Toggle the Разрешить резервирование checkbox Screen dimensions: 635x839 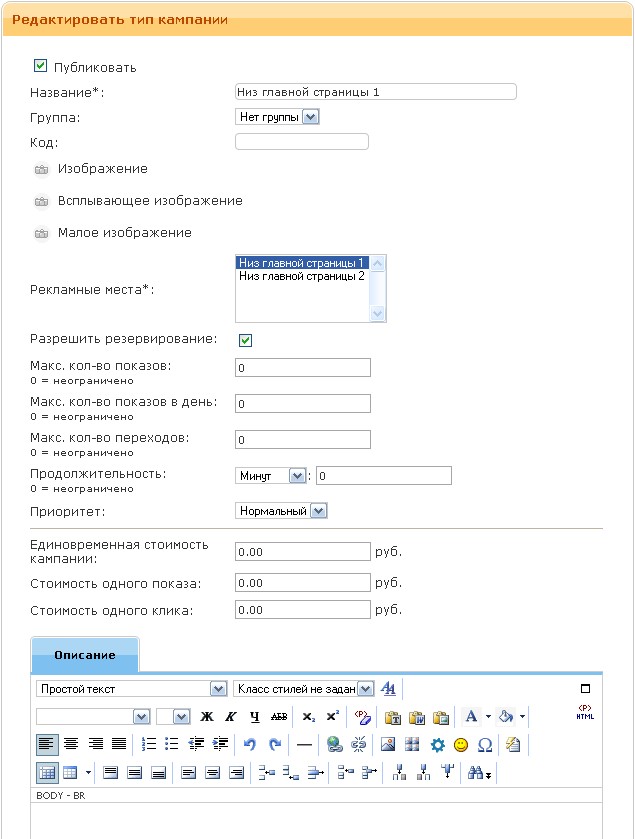pyautogui.click(x=245, y=340)
